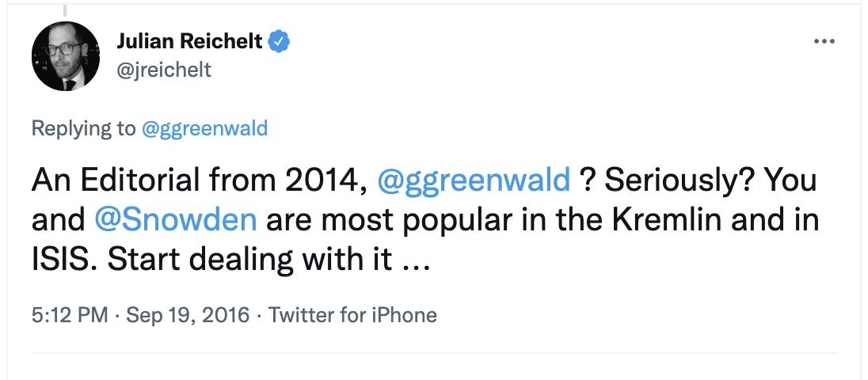The height and width of the screenshot is (380, 868).
Task: Click the word "ISIS" in the tweet
Action: coord(59,258)
